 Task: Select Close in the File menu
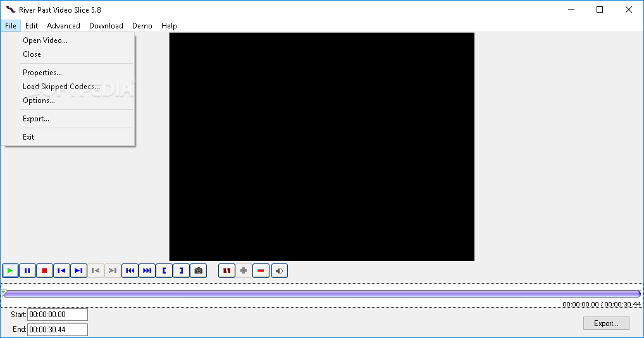[68, 54]
